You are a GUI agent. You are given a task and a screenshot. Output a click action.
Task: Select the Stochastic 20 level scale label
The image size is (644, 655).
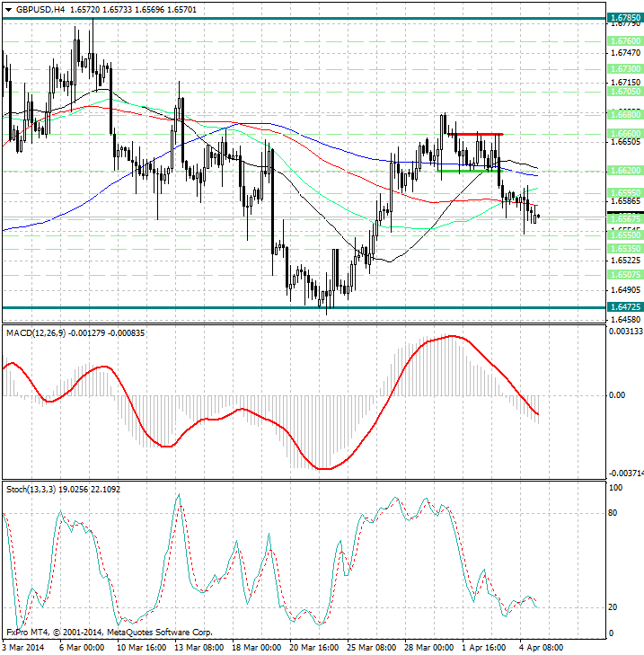click(x=615, y=607)
